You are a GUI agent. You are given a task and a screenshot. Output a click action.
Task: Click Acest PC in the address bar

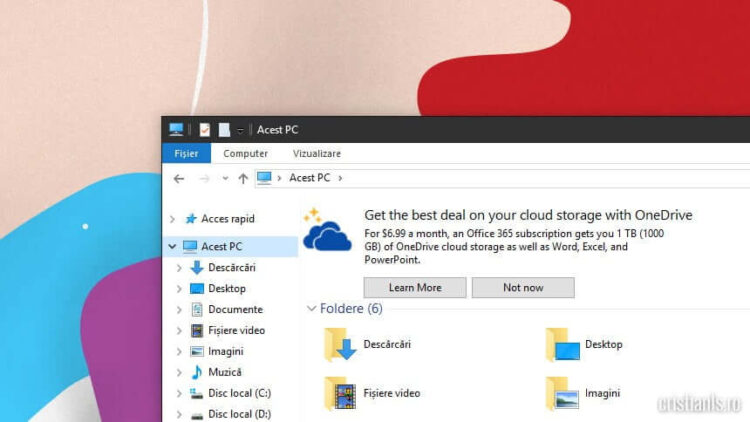coord(309,178)
